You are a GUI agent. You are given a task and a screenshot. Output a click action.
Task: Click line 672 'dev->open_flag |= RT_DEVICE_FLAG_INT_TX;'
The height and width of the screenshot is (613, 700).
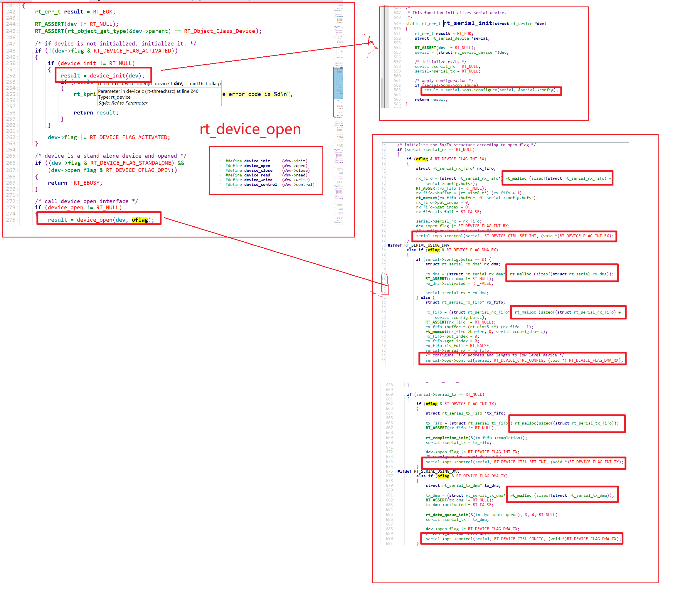(472, 452)
